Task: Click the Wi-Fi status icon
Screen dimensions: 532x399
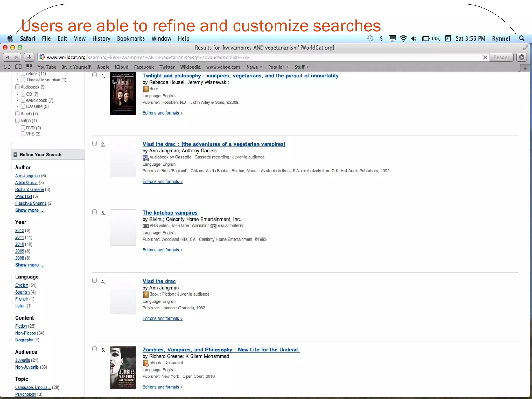Action: (403, 38)
